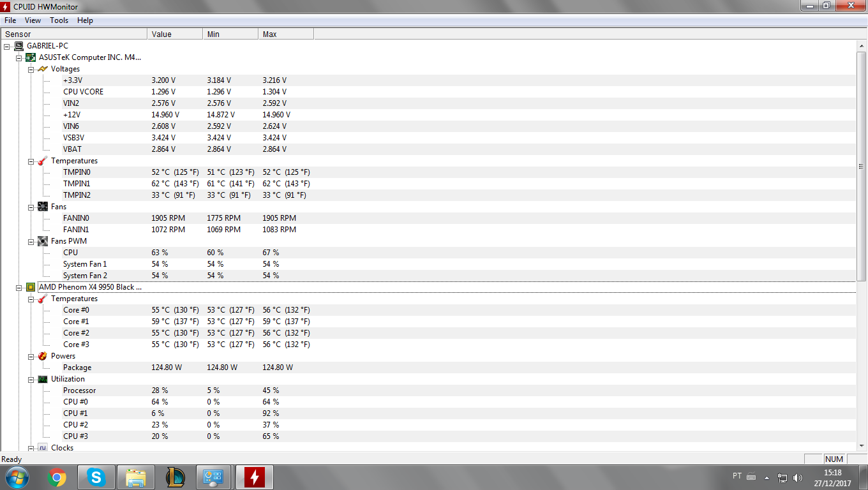Switch to HWMonitor taskbar button
Image resolution: width=868 pixels, height=490 pixels.
tap(255, 477)
